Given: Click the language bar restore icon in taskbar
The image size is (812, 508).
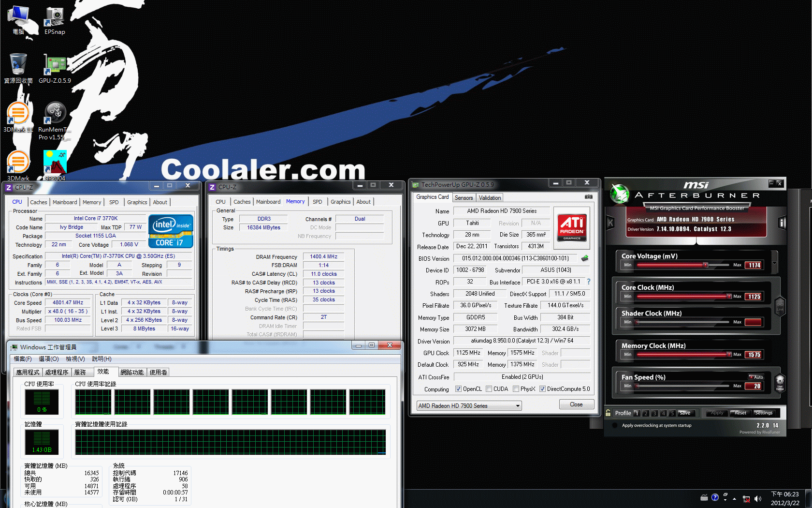Looking at the screenshot, I should coord(725,495).
